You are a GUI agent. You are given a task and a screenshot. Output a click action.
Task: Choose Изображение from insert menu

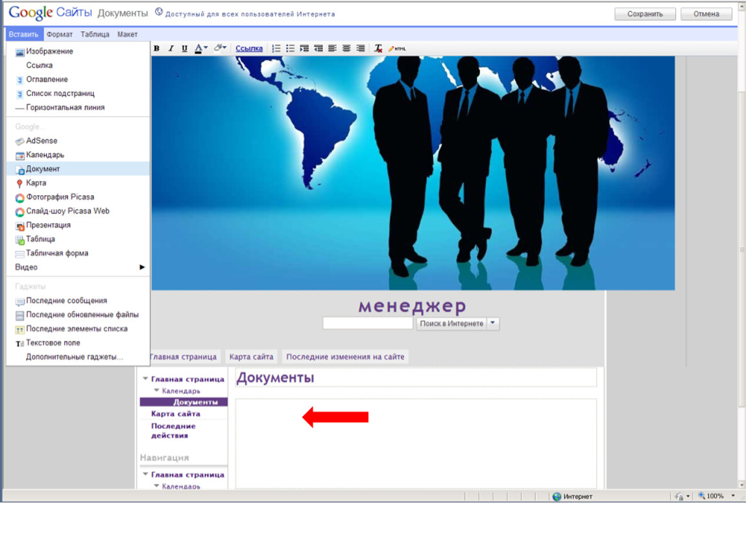point(78,51)
